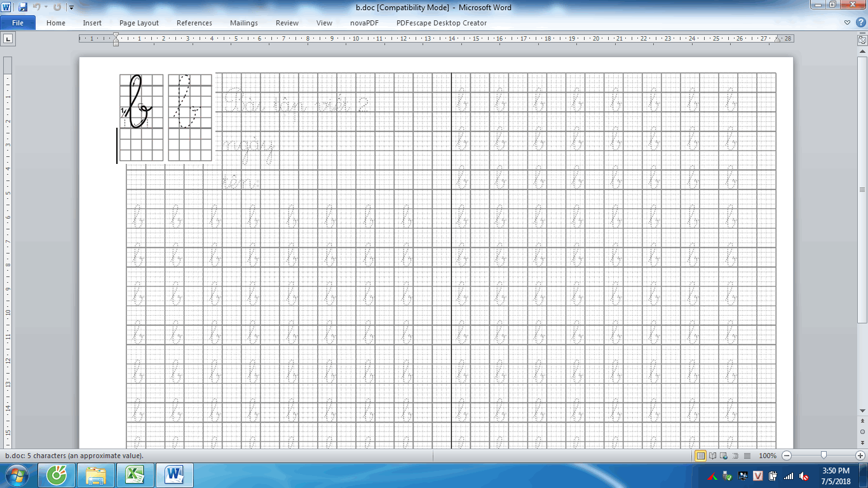This screenshot has width=868, height=488.
Task: Click the Undo arrow icon
Action: click(36, 8)
